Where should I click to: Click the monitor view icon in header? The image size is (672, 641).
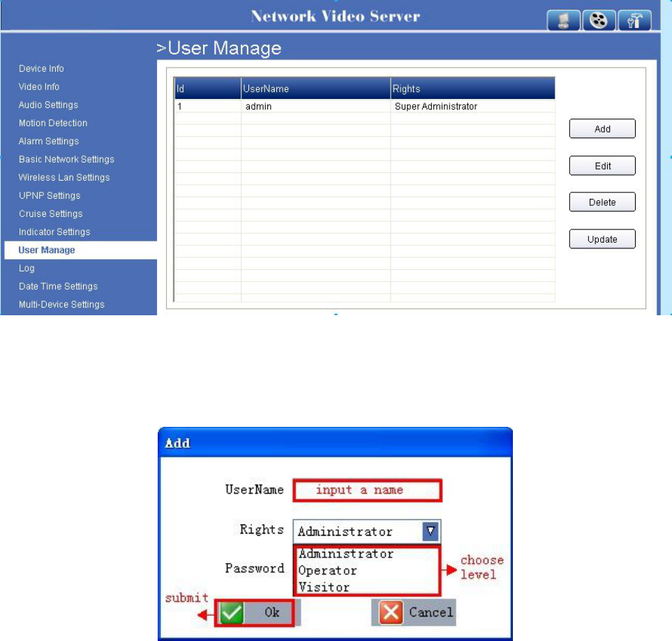(x=564, y=20)
